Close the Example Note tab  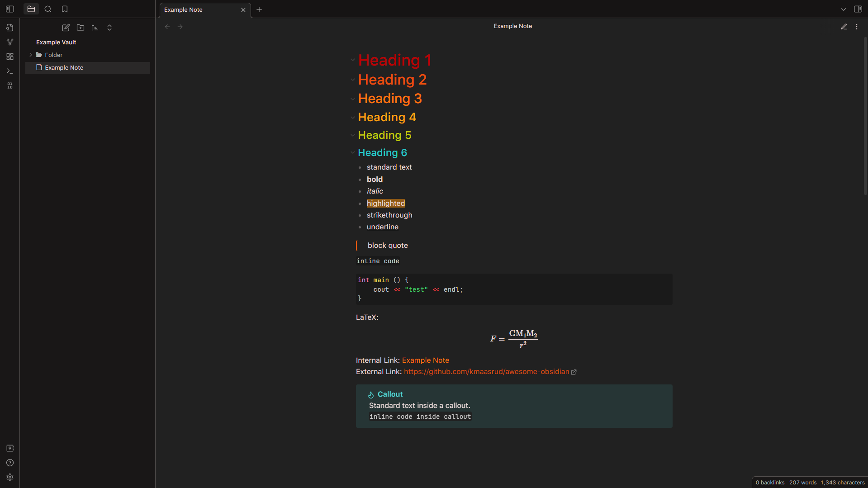tap(243, 10)
